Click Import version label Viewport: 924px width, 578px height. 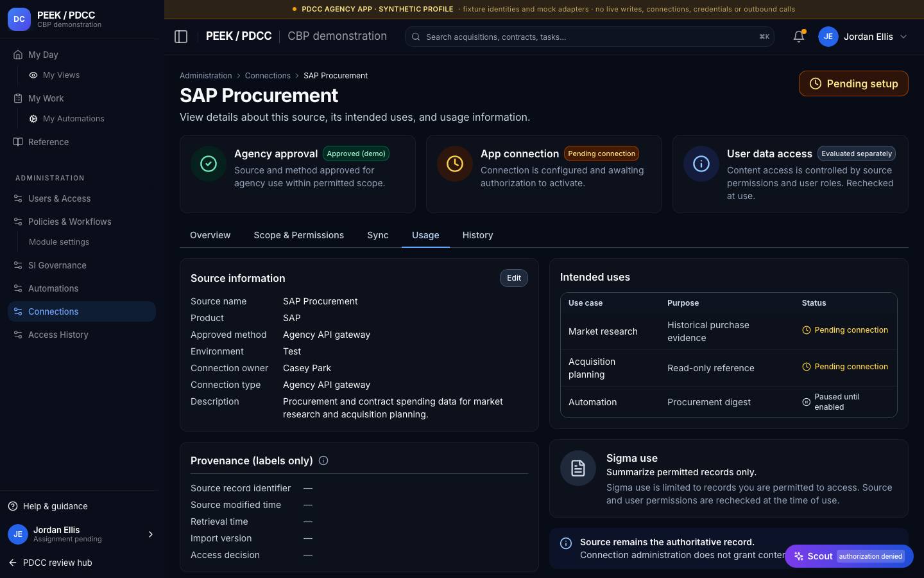point(221,538)
